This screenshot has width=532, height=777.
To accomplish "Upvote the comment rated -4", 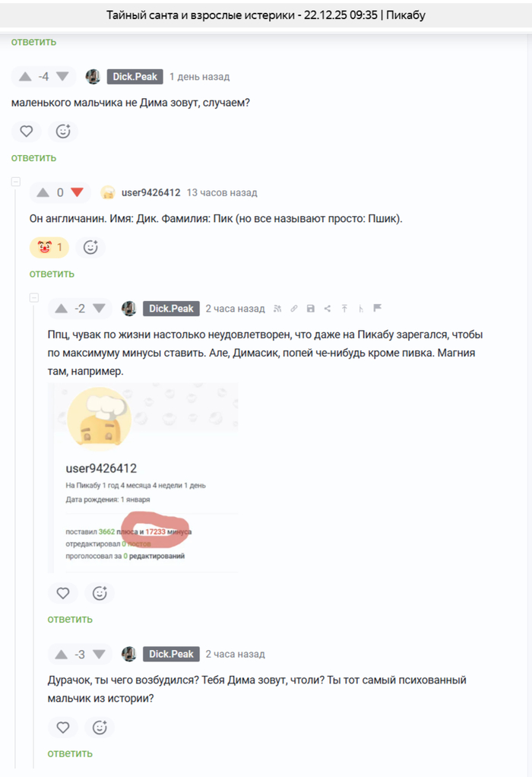I will click(25, 77).
